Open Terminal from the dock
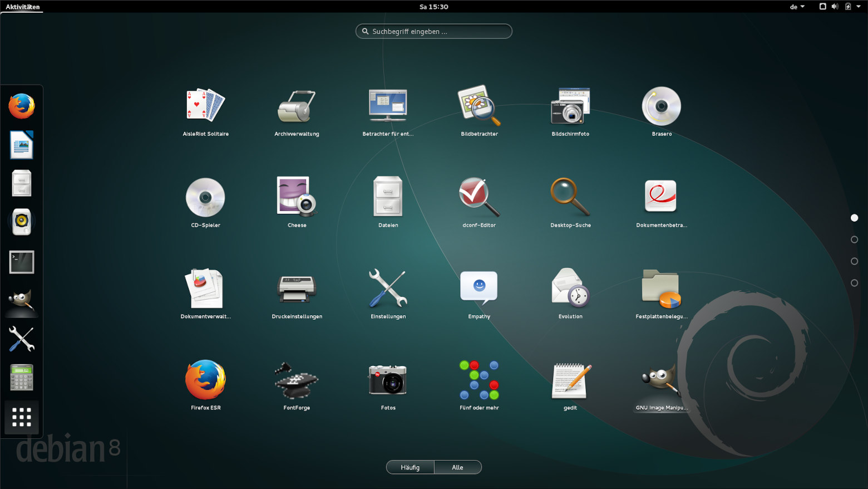 pos(22,262)
